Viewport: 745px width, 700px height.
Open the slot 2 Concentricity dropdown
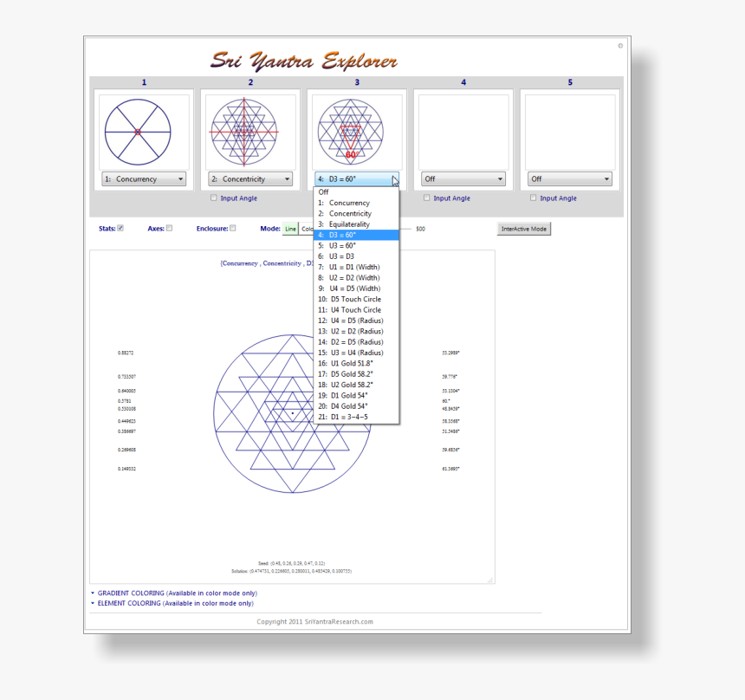[x=250, y=179]
